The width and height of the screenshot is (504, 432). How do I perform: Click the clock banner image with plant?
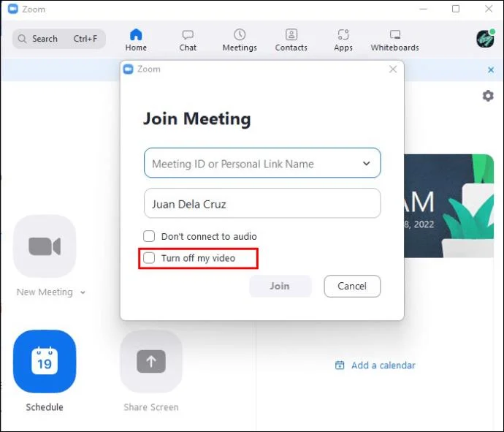448,206
